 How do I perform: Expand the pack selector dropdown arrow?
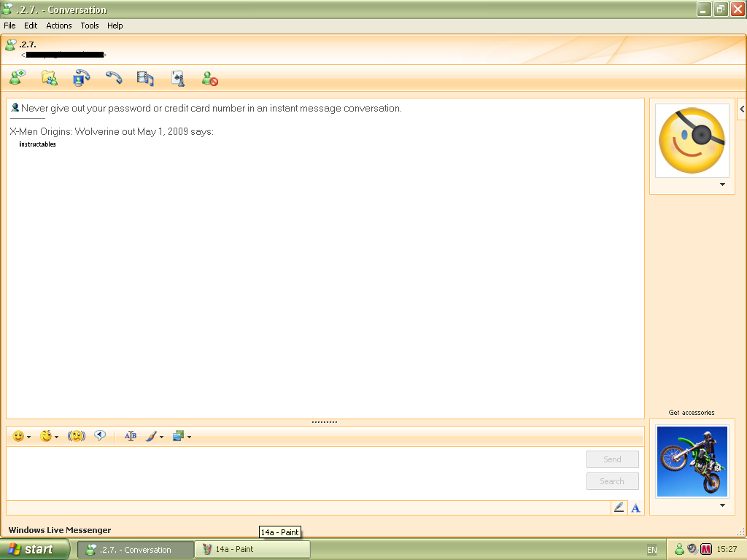click(x=189, y=437)
